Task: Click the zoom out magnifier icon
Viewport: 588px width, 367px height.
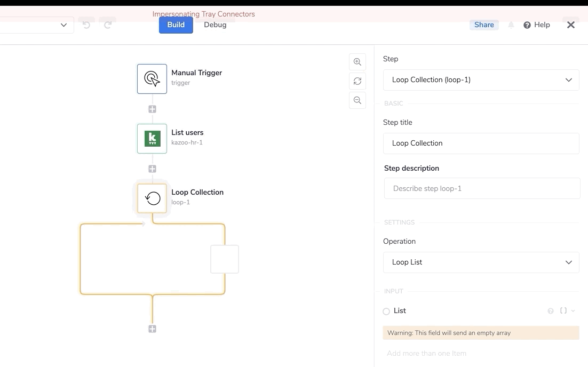Action: (357, 100)
